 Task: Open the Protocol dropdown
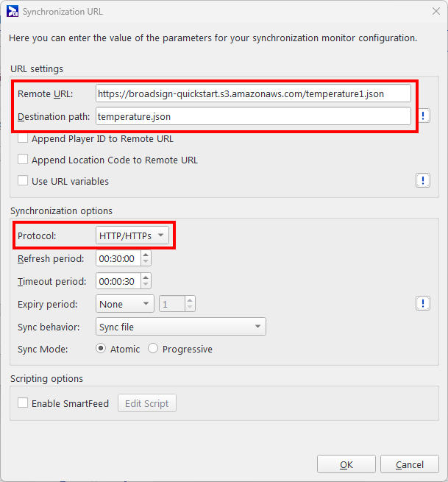pyautogui.click(x=132, y=235)
